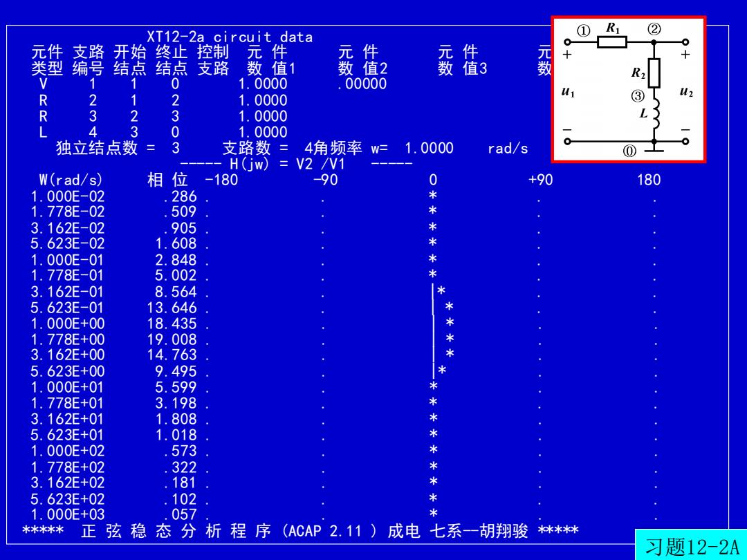Select the frequency value 1.000E+03

pos(68,515)
